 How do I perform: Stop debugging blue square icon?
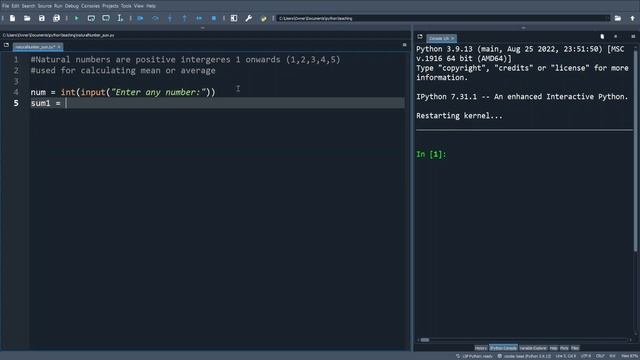[213, 18]
